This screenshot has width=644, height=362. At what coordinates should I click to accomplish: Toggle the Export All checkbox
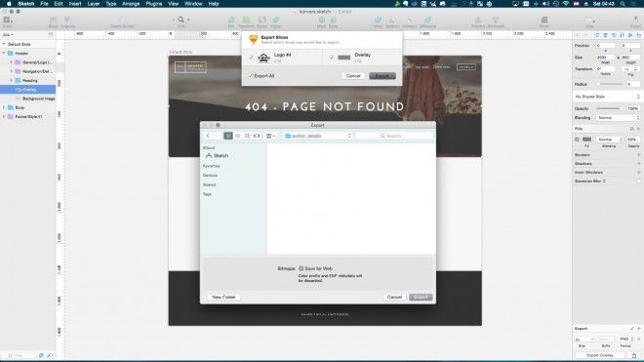click(x=251, y=76)
